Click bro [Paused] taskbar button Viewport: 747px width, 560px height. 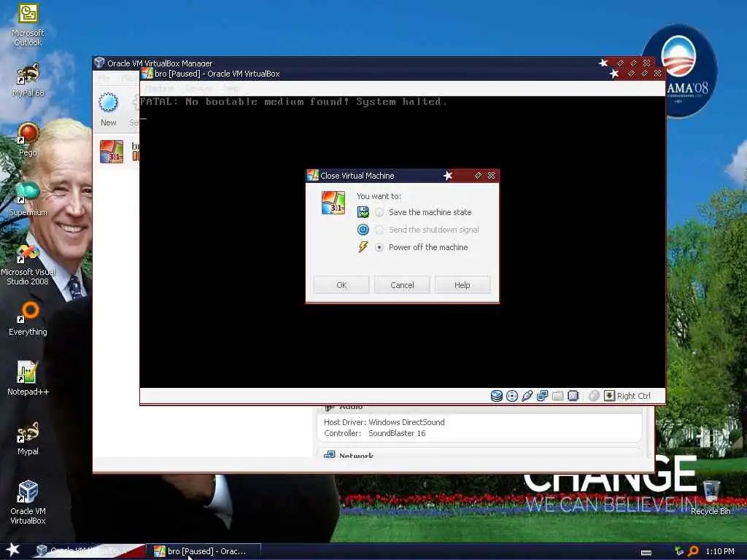[203, 551]
